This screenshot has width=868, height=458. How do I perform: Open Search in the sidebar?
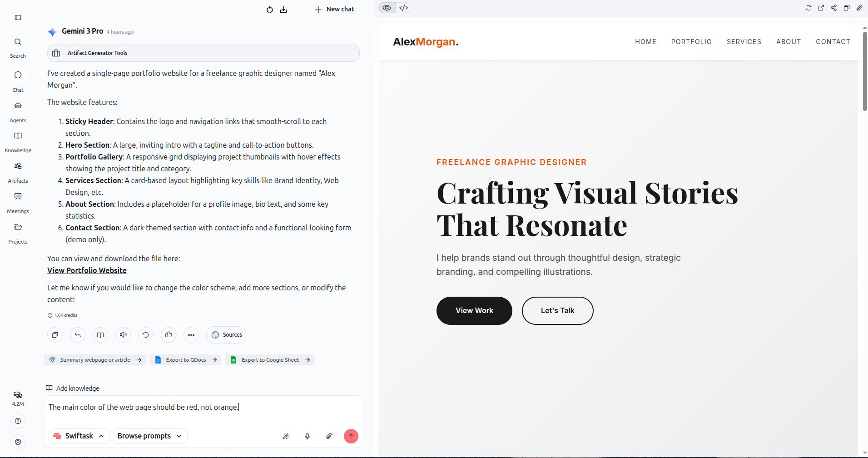click(18, 48)
